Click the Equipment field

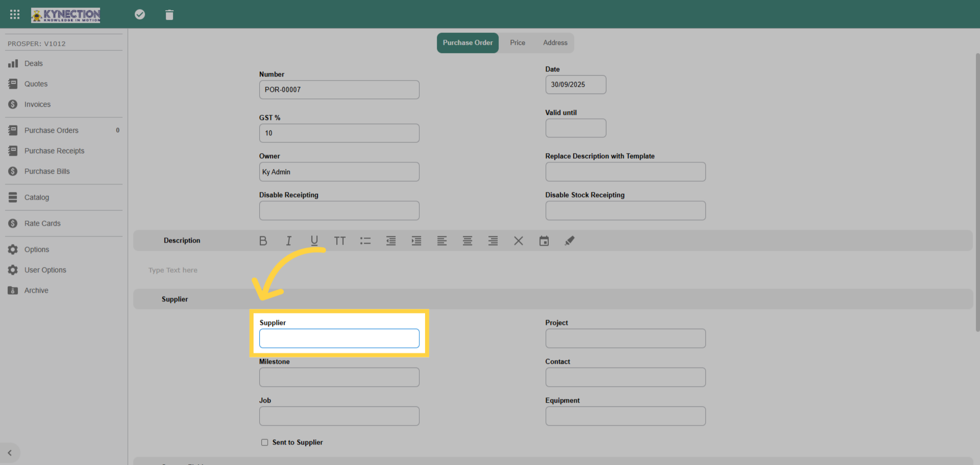coord(625,416)
